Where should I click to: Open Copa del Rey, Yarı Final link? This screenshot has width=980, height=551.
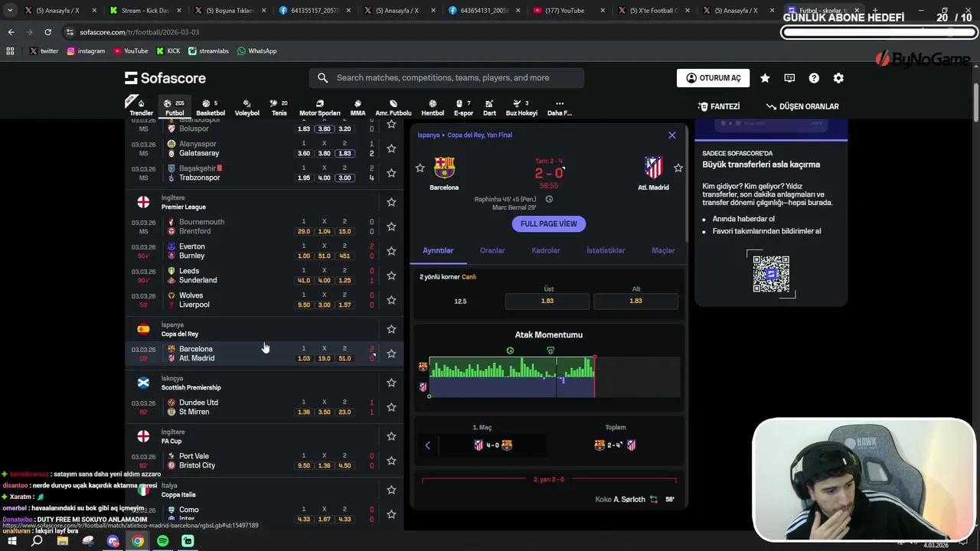(x=479, y=135)
